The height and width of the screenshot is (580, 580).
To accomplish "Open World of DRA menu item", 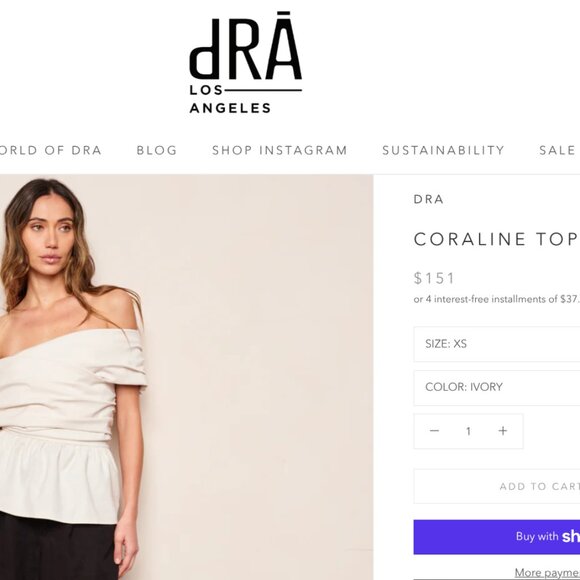I will [x=50, y=151].
